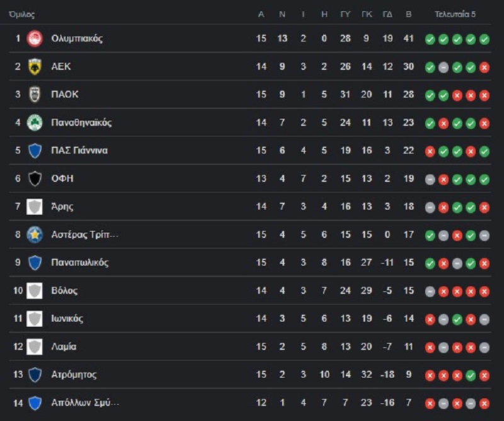Image resolution: width=504 pixels, height=421 pixels.
Task: Click ΟΦΗ's first gray draw indicator
Action: click(x=430, y=179)
